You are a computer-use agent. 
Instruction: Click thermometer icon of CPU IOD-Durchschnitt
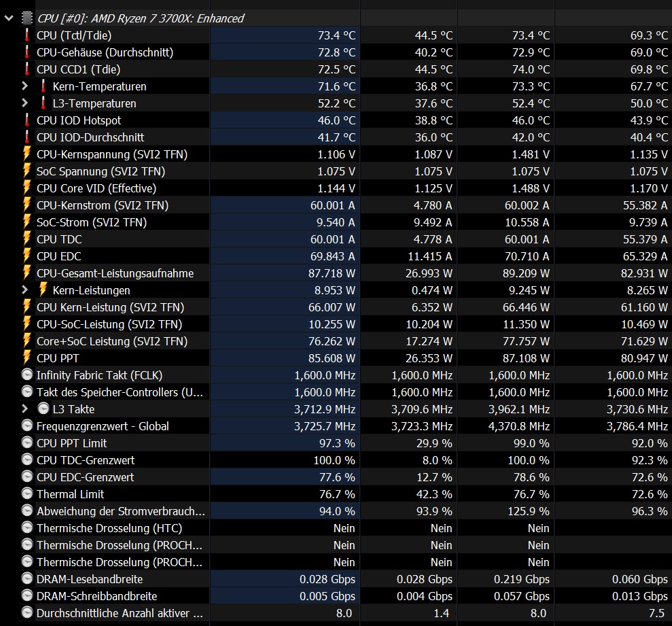point(27,137)
